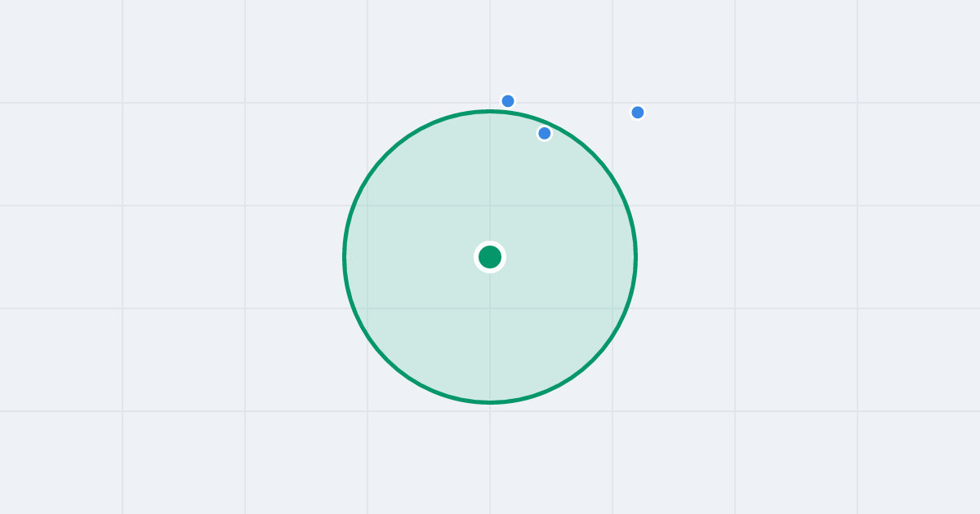Click the green circle outline at its leftmost point
Viewport: 980px width, 514px height.
[345, 257]
